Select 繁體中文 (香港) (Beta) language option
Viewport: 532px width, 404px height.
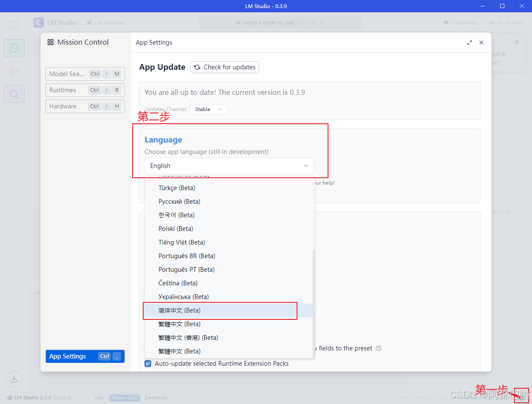229,338
